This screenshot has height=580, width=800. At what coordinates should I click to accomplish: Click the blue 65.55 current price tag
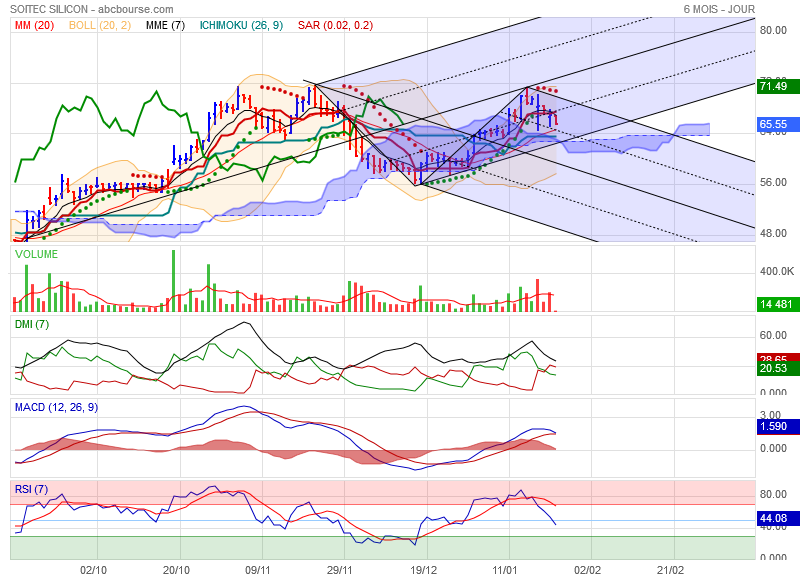(x=778, y=124)
